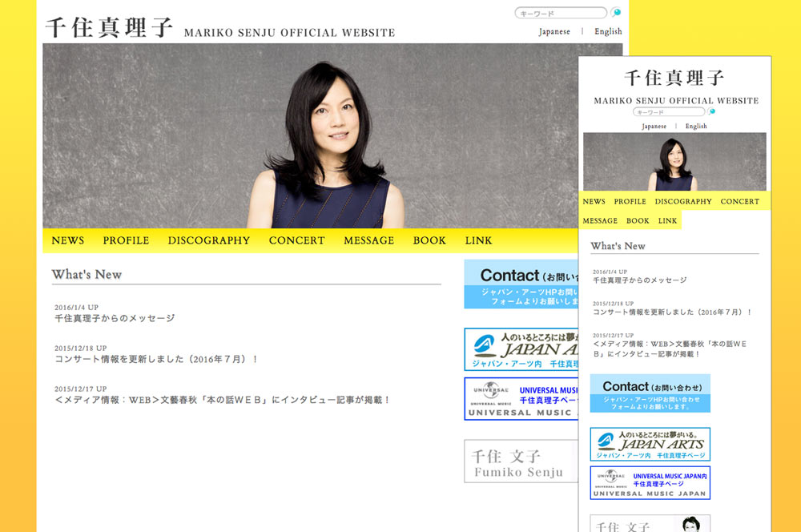The height and width of the screenshot is (532, 801).
Task: Choose Japanese language in the desktop header
Action: pyautogui.click(x=554, y=32)
